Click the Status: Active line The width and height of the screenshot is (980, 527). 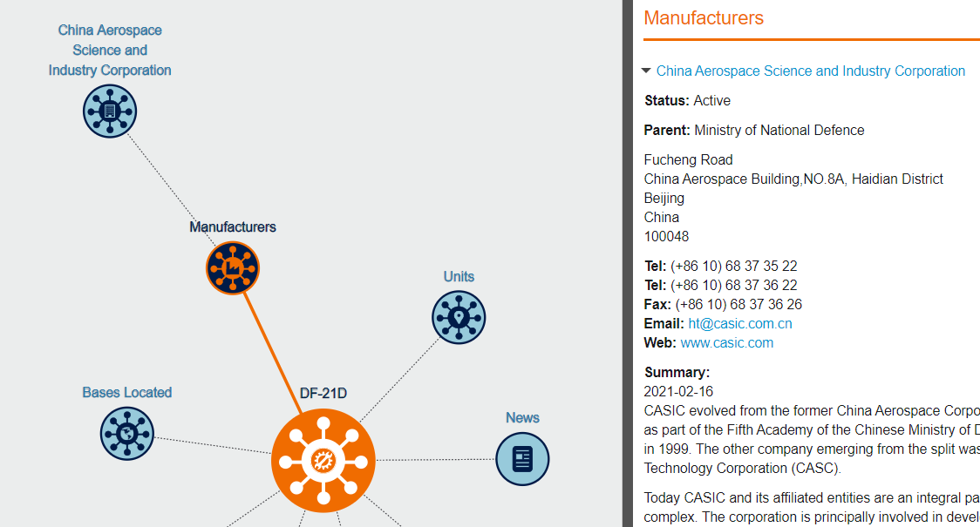coord(688,100)
